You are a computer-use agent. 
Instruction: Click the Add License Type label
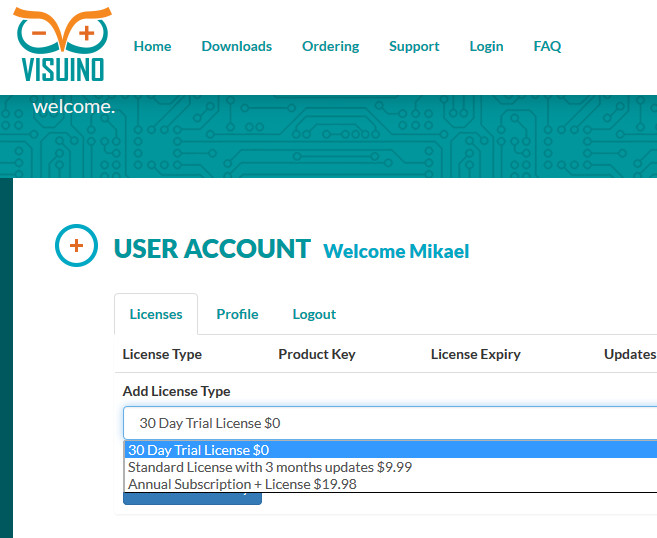pos(176,391)
